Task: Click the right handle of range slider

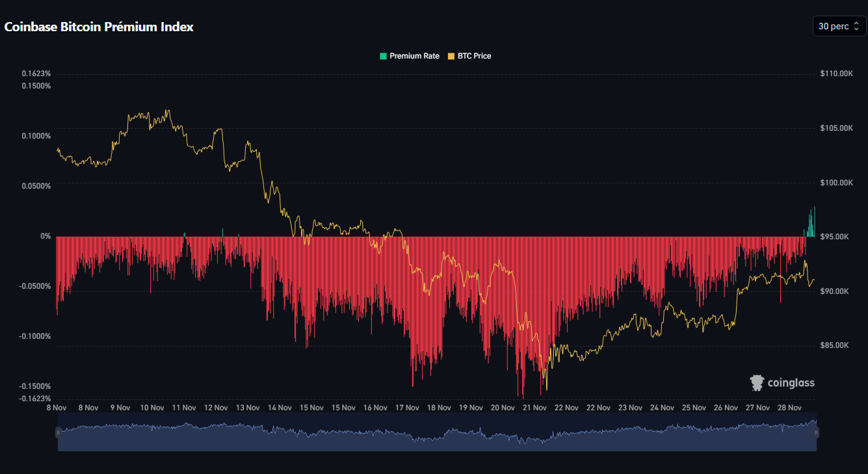Action: [x=817, y=432]
